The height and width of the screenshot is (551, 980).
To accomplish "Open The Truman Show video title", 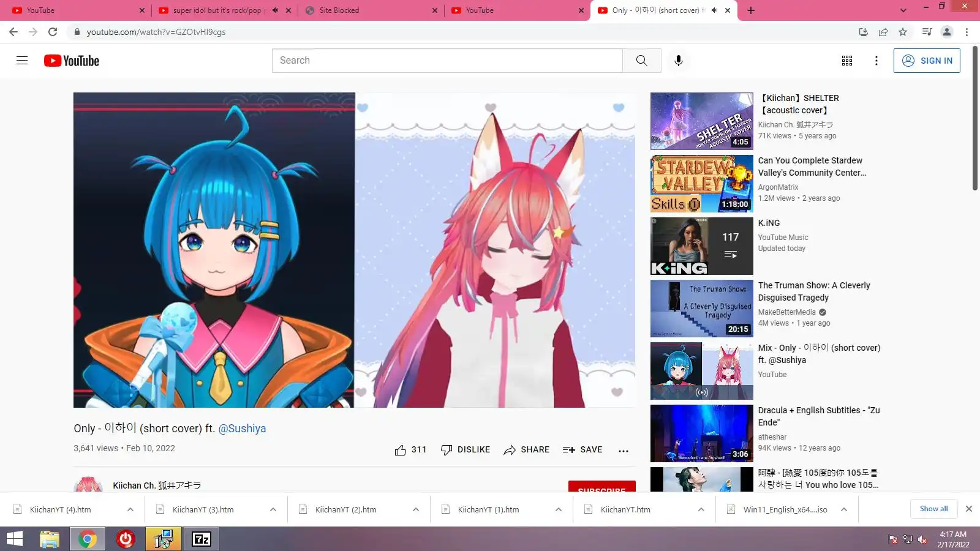I will (x=814, y=291).
